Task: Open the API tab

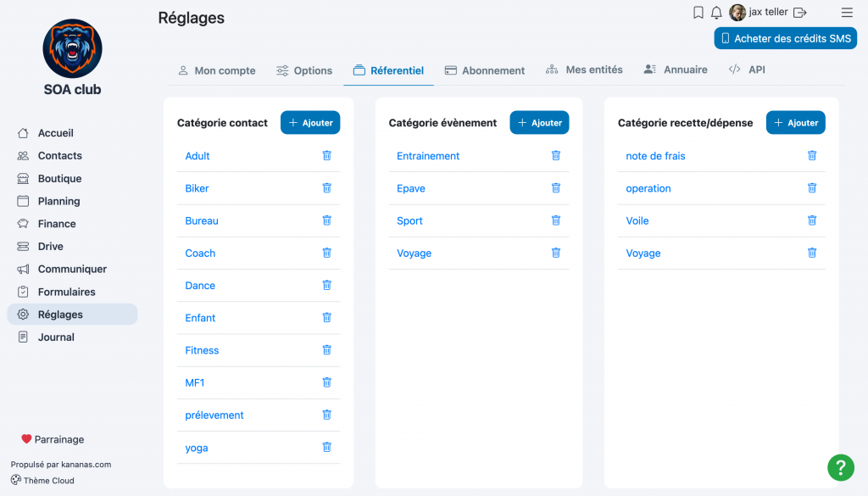Action: [x=747, y=70]
